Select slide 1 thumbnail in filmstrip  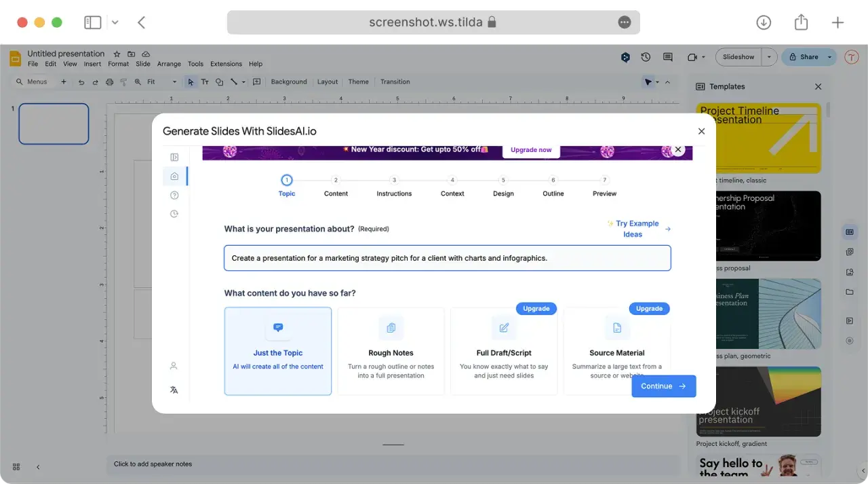point(54,124)
